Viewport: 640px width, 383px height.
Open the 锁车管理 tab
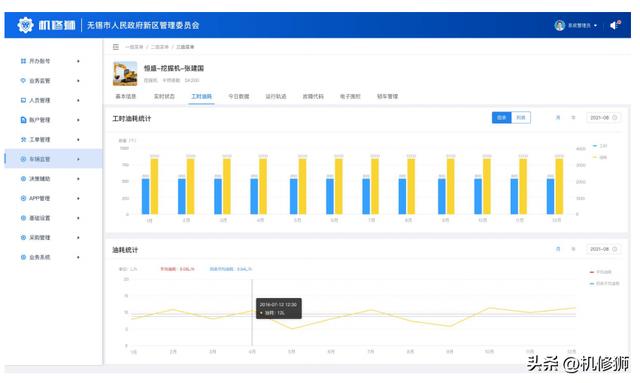tap(387, 96)
